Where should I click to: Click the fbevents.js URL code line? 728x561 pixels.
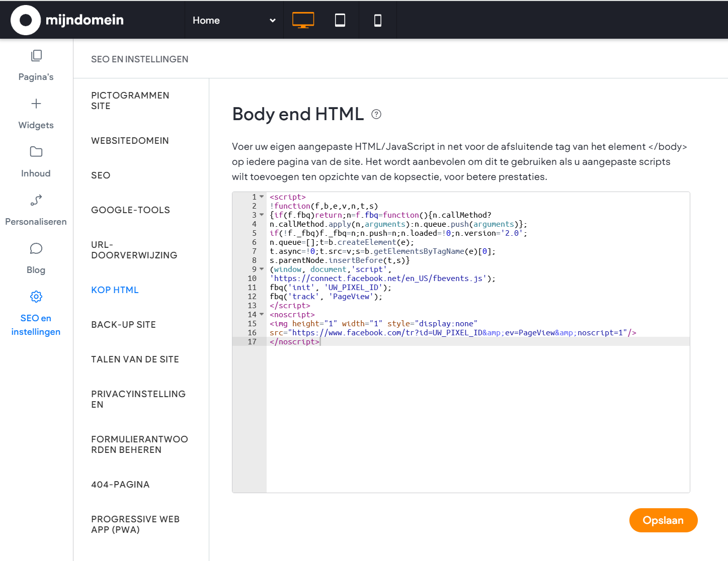[382, 278]
